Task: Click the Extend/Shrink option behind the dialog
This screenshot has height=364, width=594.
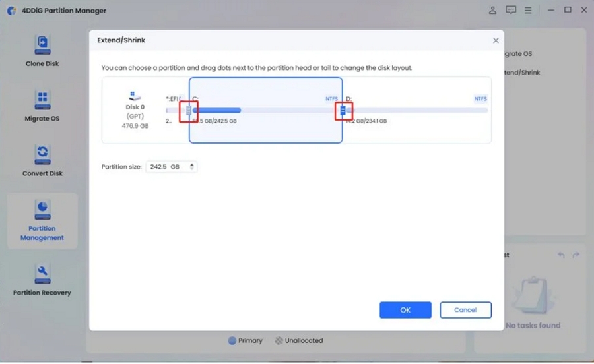Action: [x=523, y=73]
